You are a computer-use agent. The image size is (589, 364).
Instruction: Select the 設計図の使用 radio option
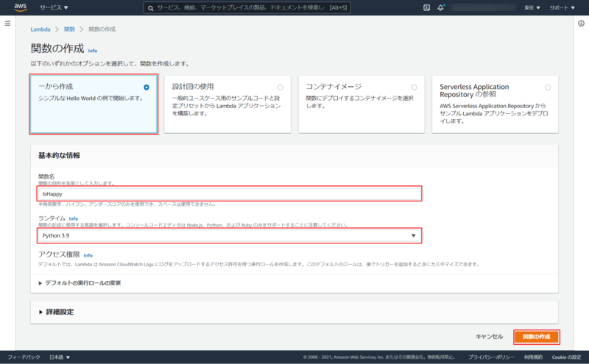tap(281, 88)
